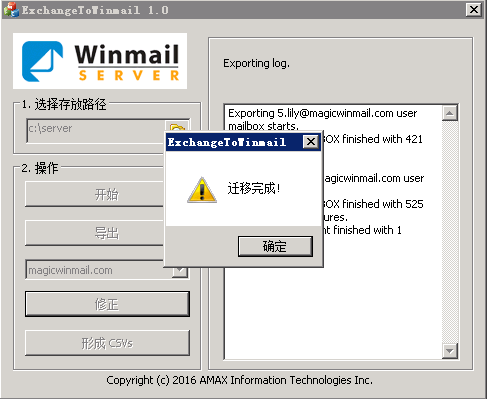This screenshot has height=399, width=487.
Task: Click the app icon in the title bar
Action: (11, 10)
